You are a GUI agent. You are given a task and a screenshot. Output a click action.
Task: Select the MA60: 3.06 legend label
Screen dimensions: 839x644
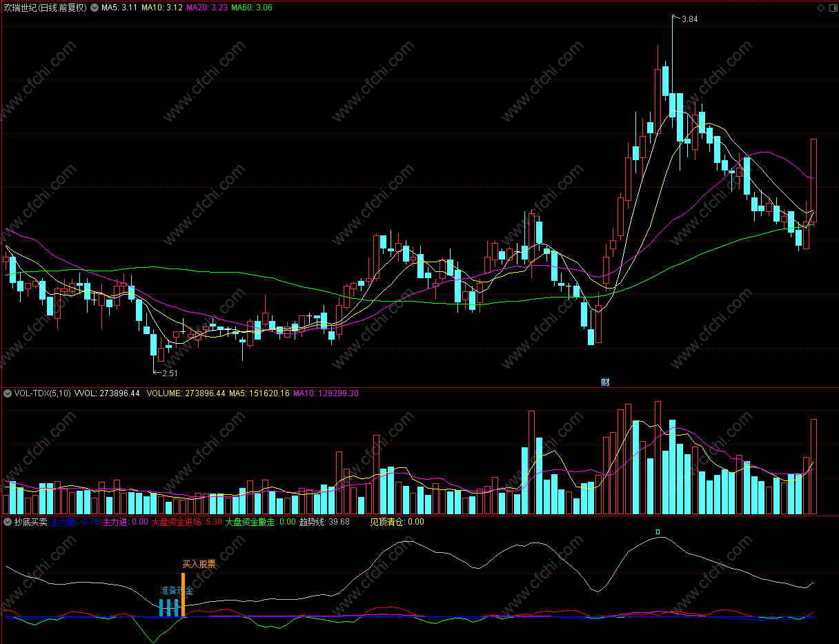pyautogui.click(x=251, y=8)
